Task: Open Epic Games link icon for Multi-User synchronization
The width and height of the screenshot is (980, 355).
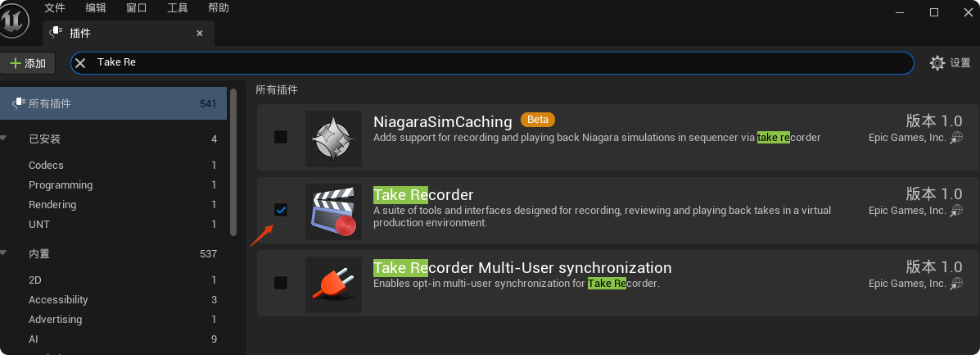Action: pos(956,284)
